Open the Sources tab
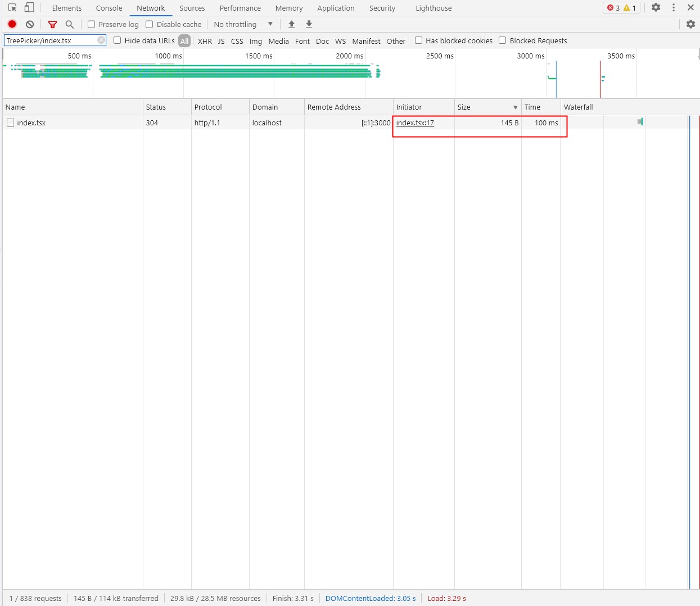The image size is (700, 606). tap(192, 8)
